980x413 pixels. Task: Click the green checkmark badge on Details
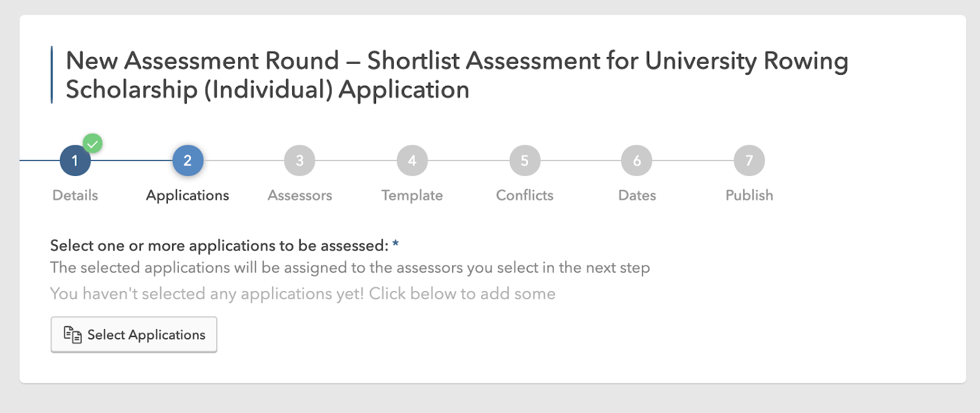[92, 143]
